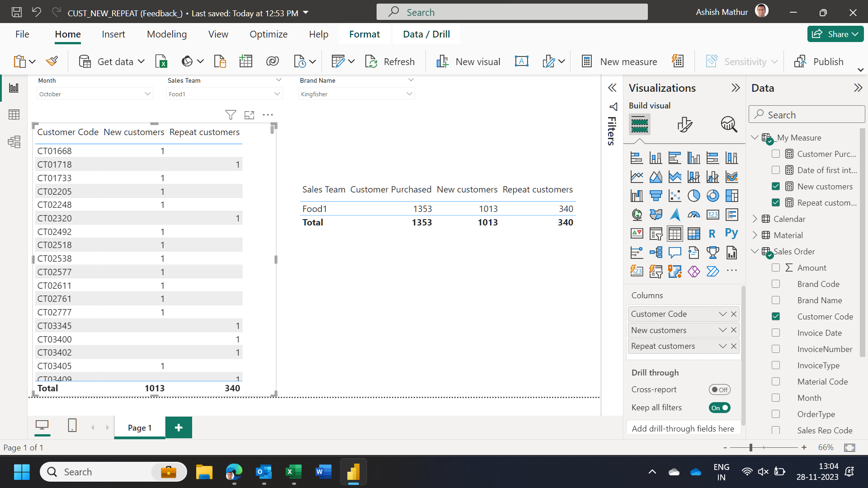Screen dimensions: 868x488
Task: Select the Python visual icon
Action: (x=731, y=234)
